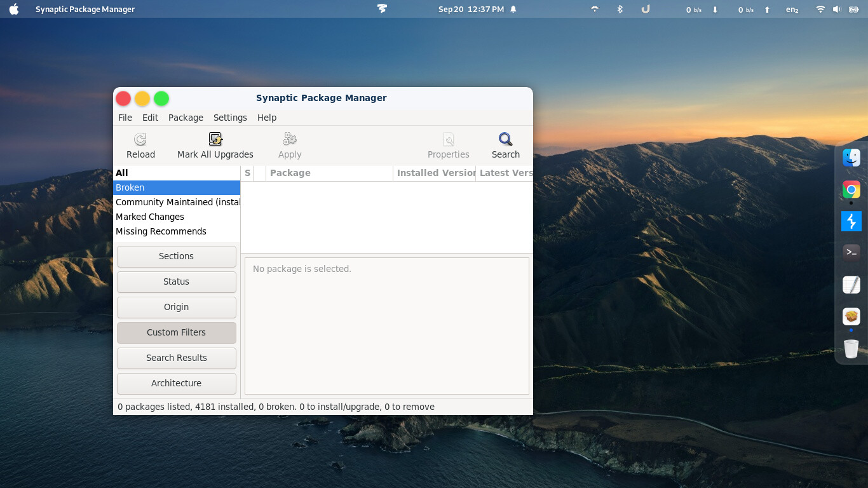Click the Architecture button

[x=177, y=383]
